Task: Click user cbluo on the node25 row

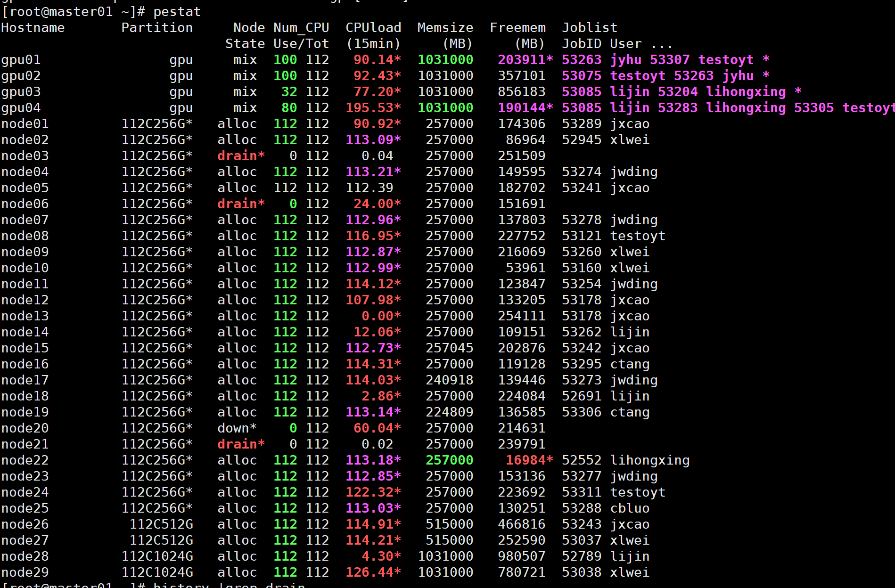Action: pos(630,508)
